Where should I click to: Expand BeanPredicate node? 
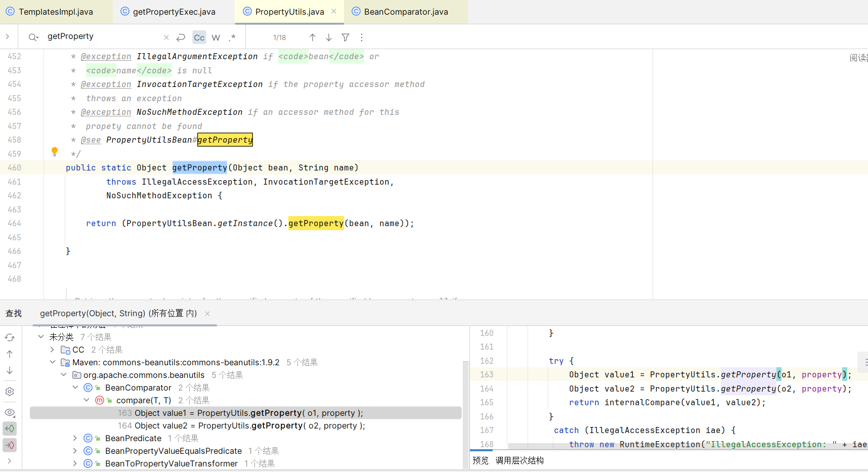point(75,438)
